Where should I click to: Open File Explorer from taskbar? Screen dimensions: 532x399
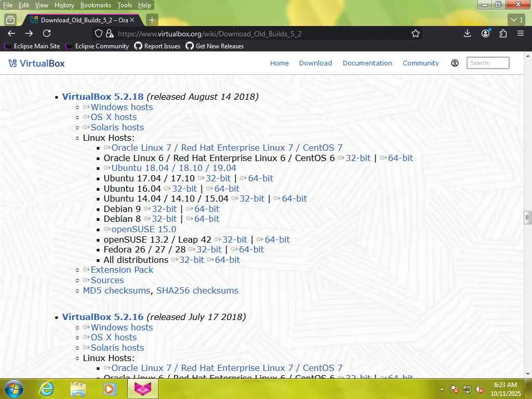(78, 389)
